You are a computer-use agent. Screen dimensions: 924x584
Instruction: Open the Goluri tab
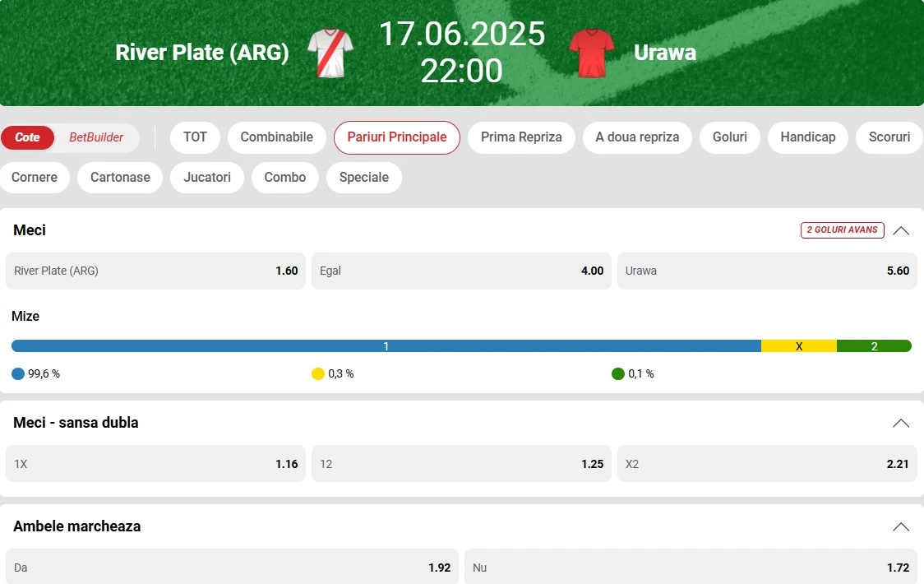729,137
